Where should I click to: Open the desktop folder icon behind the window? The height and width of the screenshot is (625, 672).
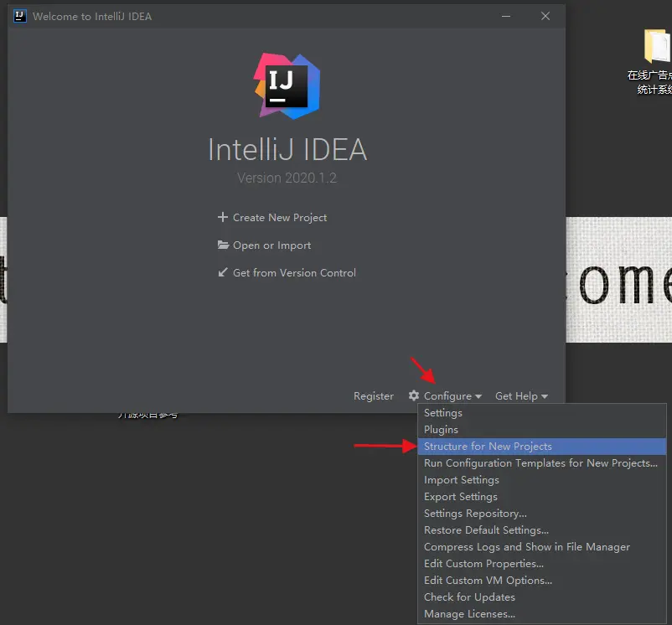(x=657, y=46)
